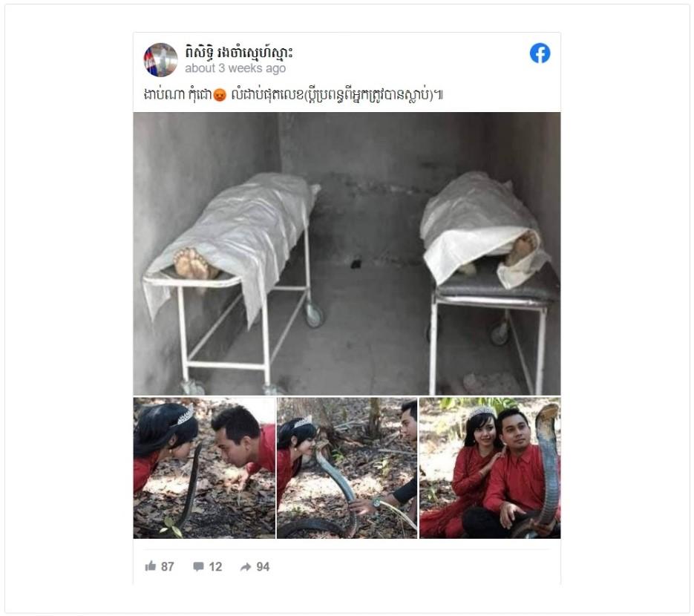Open the page's round profile avatar

pyautogui.click(x=160, y=59)
